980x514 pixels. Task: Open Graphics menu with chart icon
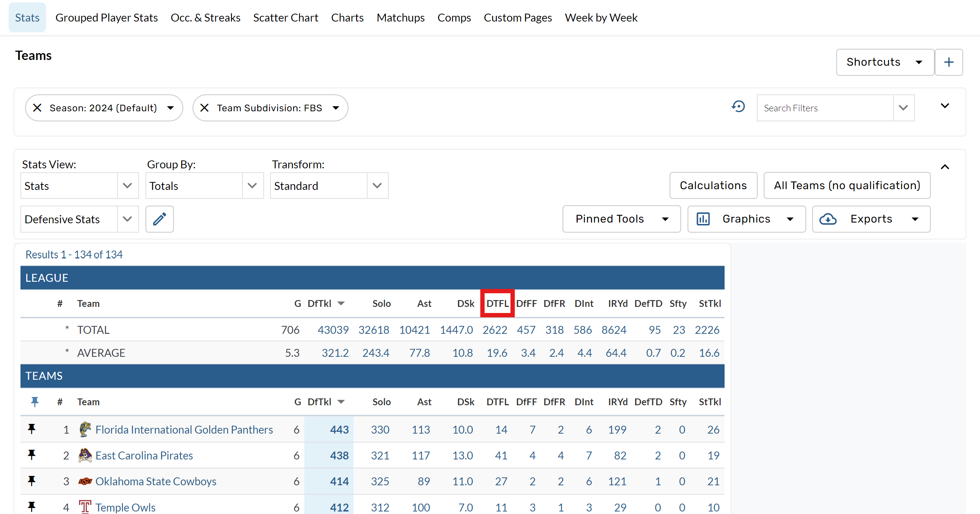[746, 219]
